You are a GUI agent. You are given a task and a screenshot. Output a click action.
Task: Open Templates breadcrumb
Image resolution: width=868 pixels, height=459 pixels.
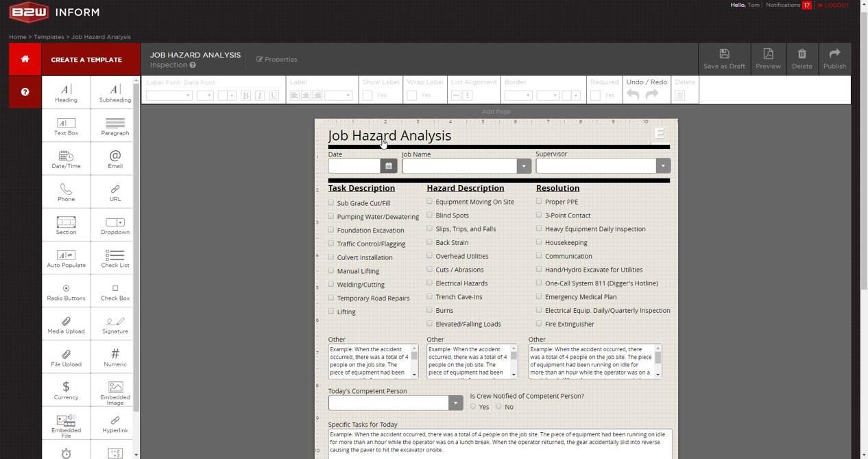(49, 37)
